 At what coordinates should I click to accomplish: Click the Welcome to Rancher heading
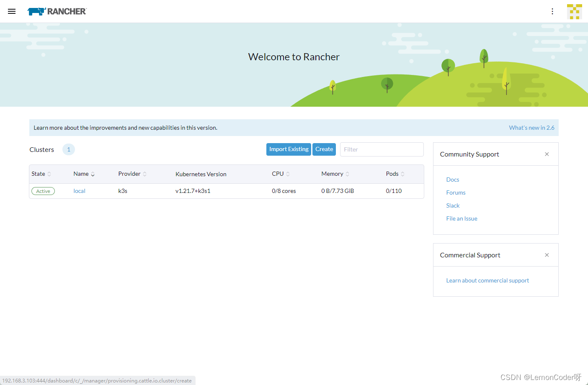294,57
